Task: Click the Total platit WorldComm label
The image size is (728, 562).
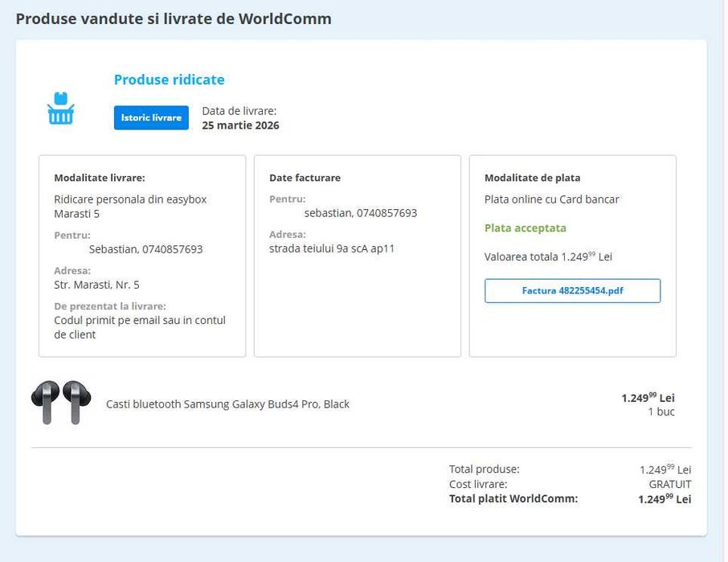Action: (x=513, y=498)
